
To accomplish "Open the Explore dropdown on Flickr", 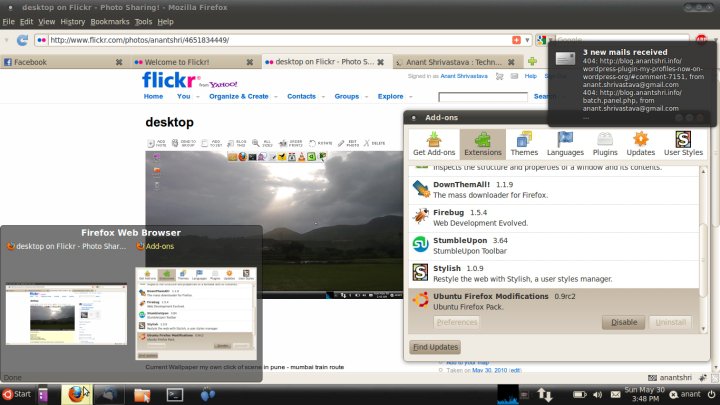I will (393, 97).
